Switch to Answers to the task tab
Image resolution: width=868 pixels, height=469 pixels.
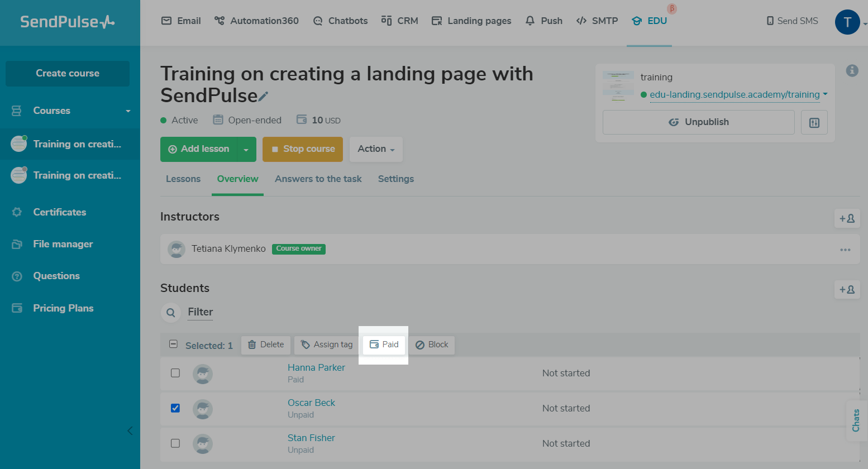[318, 179]
